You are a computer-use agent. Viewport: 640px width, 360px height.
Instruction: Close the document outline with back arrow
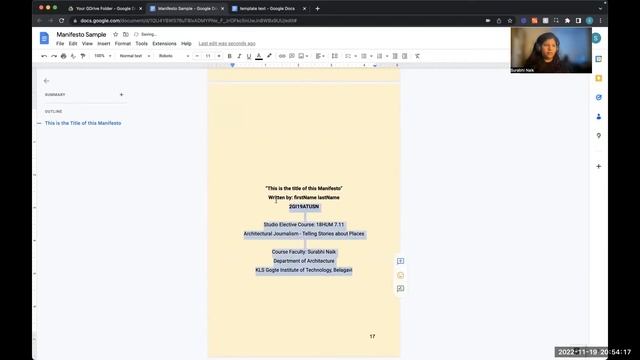click(47, 81)
